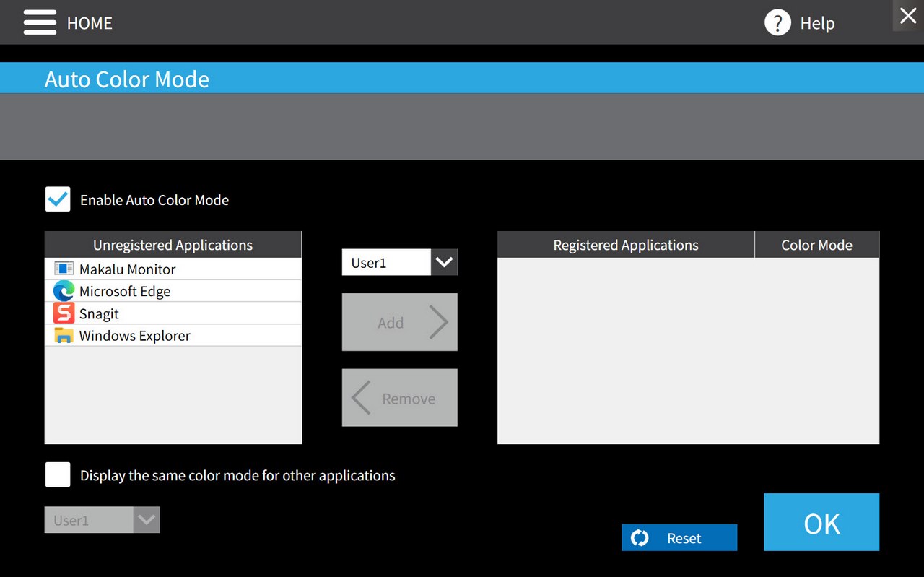The width and height of the screenshot is (924, 577).
Task: Click the Reset button
Action: [679, 538]
